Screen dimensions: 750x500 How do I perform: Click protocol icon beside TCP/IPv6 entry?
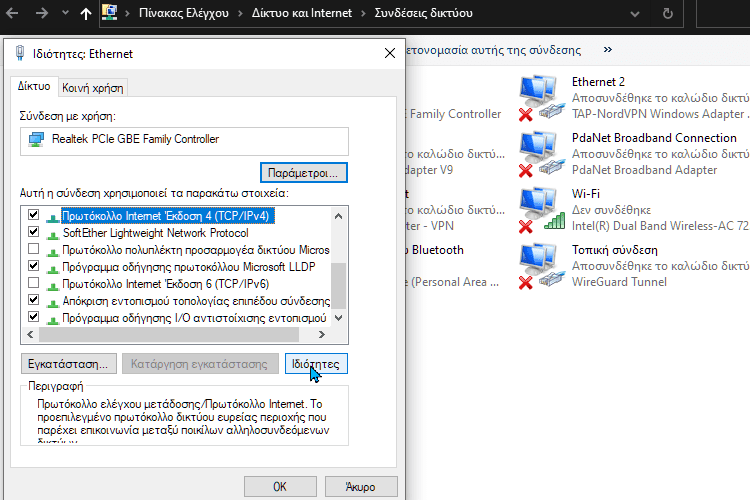coord(52,286)
